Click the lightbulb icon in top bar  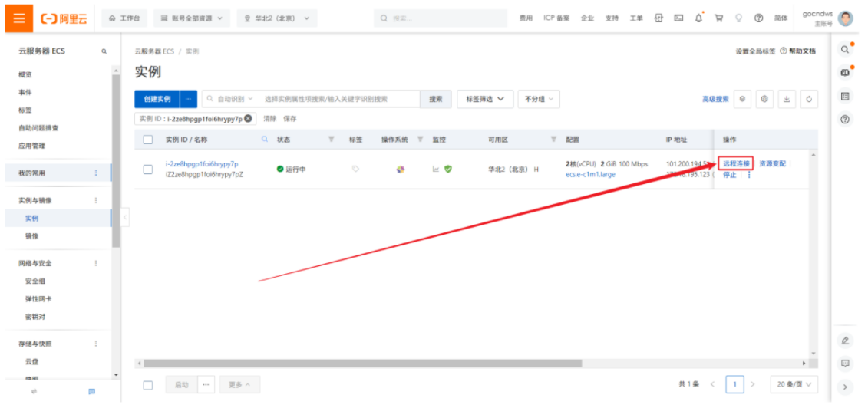[738, 18]
